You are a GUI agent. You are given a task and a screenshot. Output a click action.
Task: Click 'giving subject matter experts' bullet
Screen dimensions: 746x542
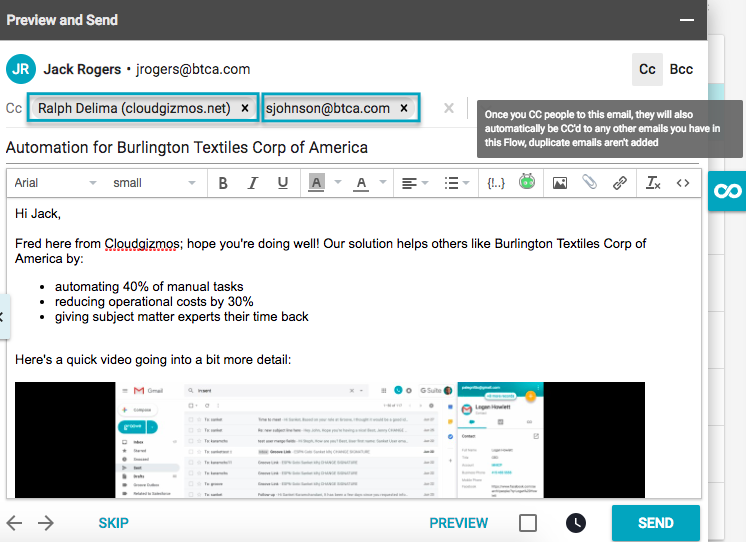[x=181, y=317]
